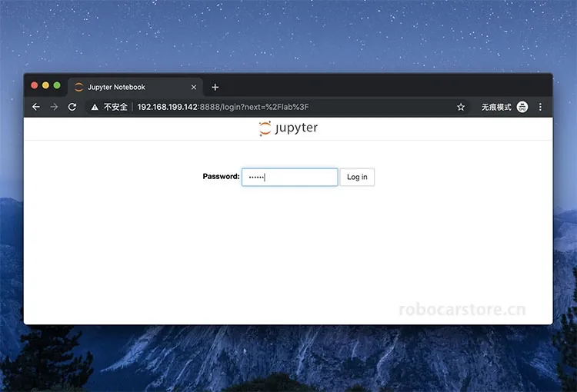The height and width of the screenshot is (392, 577).
Task: Click the Jupyter favicon on the tab
Action: tap(78, 87)
